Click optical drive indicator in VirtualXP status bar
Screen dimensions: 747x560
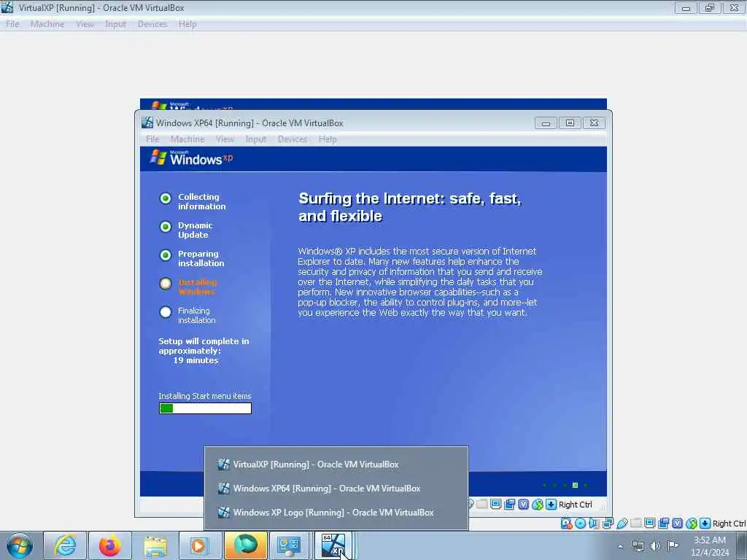[x=580, y=524]
